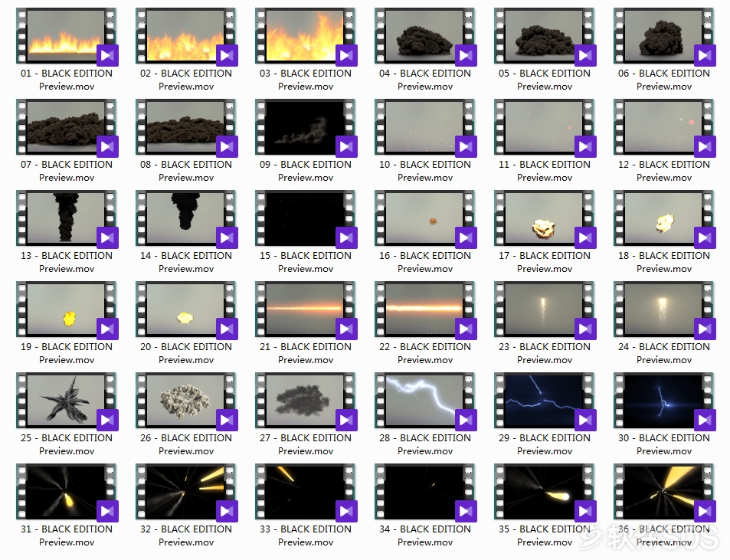Select the 24 - BLACK EDITION light streak thumbnail

[x=664, y=309]
